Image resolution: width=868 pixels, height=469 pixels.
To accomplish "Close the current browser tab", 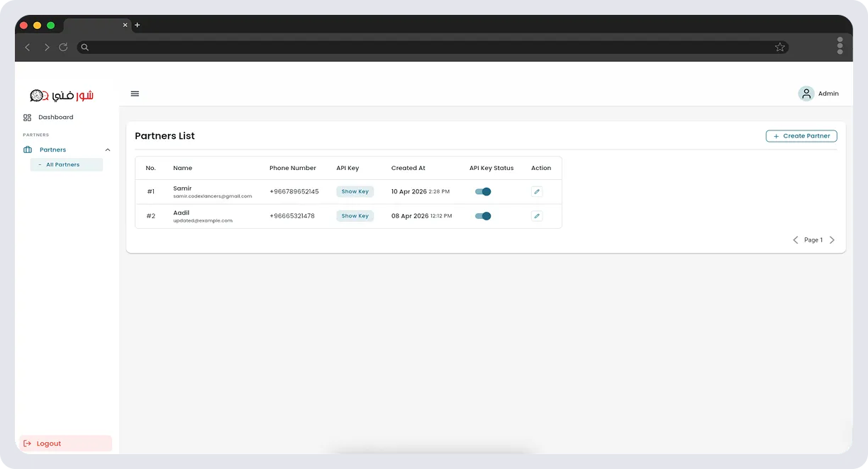I will click(126, 25).
